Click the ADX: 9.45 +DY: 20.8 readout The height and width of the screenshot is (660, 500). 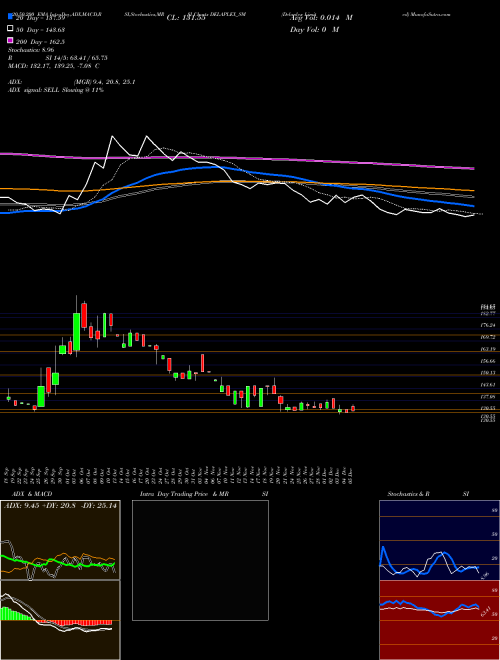[60, 506]
